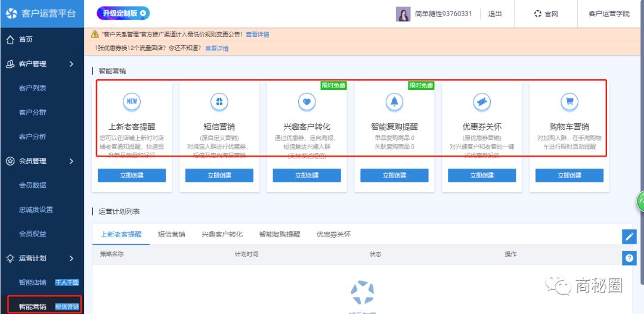Click the green floating side widget
The height and width of the screenshot is (314, 644).
click(x=640, y=201)
